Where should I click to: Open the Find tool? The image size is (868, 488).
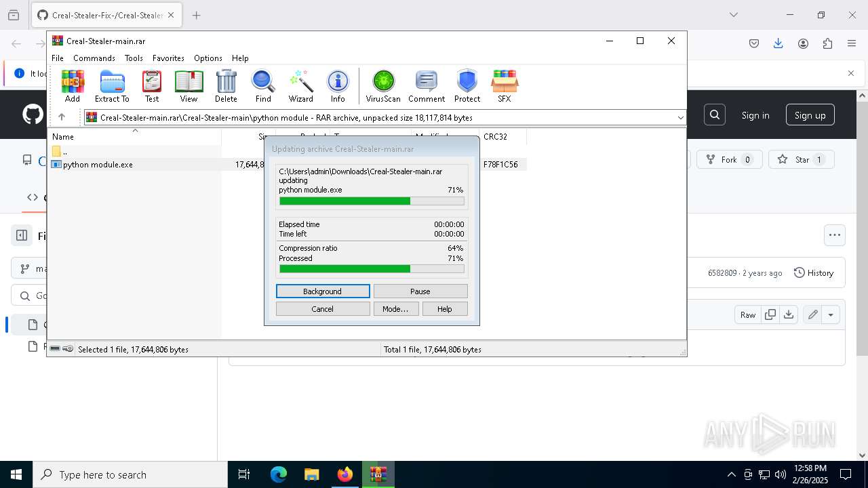click(263, 86)
